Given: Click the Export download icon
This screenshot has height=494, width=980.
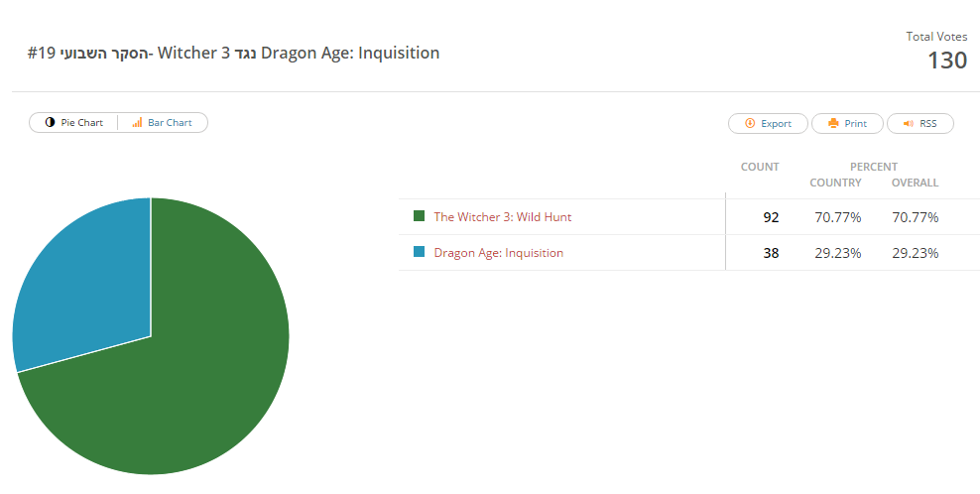Looking at the screenshot, I should (x=750, y=123).
